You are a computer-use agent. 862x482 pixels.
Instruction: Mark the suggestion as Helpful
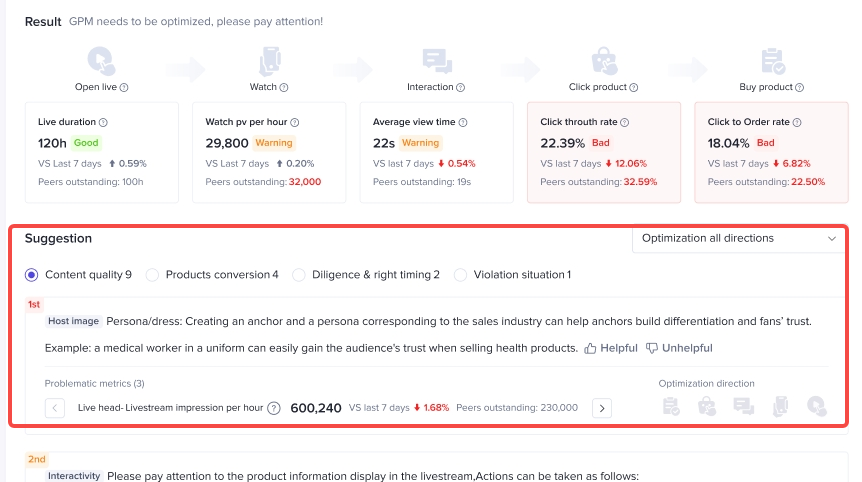pyautogui.click(x=611, y=348)
